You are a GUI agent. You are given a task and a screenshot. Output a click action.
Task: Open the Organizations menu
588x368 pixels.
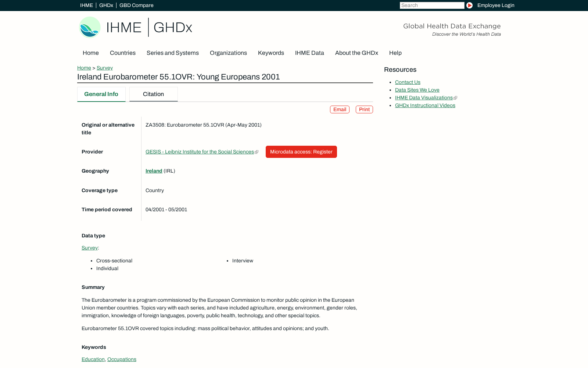click(228, 53)
